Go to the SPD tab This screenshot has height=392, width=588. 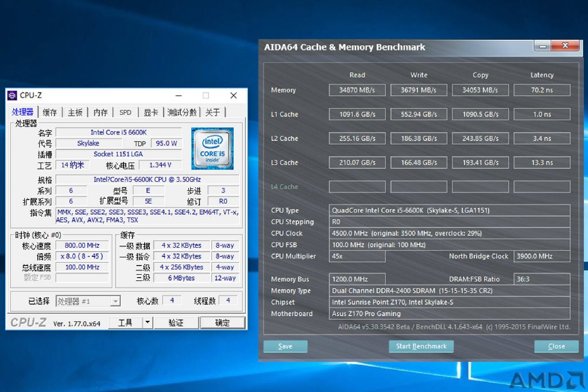125,112
